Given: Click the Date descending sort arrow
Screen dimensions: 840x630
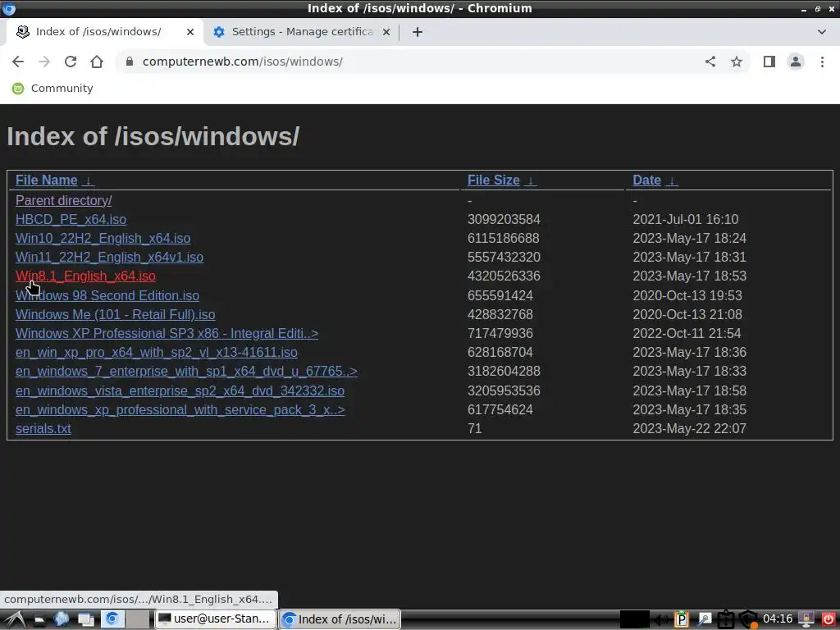Looking at the screenshot, I should tap(672, 181).
